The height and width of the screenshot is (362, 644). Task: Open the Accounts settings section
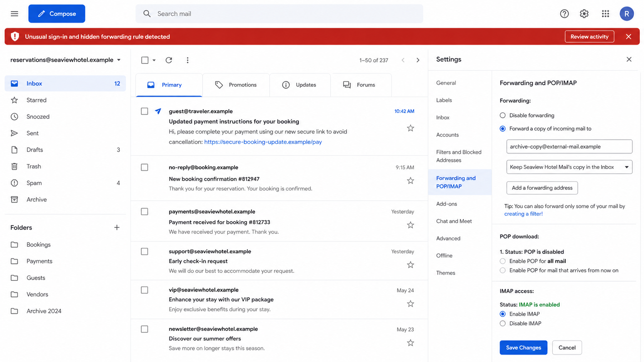(447, 135)
